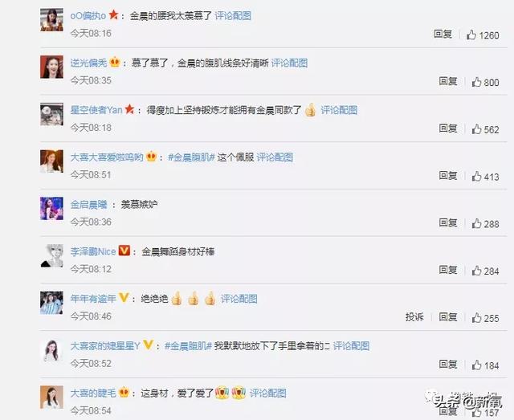Click 金启晨曦's avatar image
The height and width of the screenshot is (420, 514).
[51, 209]
